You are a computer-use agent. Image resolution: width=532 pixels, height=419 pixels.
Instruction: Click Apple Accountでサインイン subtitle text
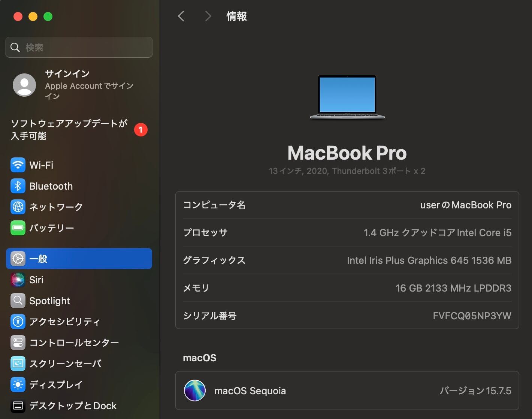[89, 91]
